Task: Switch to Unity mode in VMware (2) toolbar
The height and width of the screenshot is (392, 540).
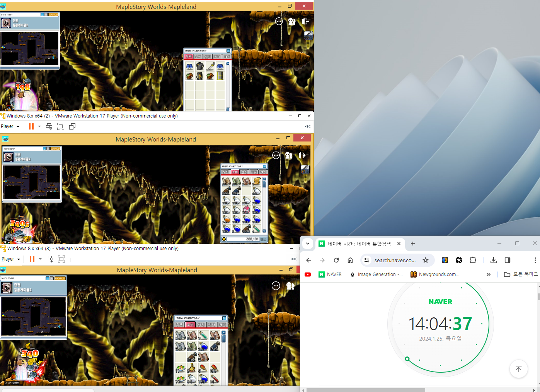Action: [x=72, y=126]
